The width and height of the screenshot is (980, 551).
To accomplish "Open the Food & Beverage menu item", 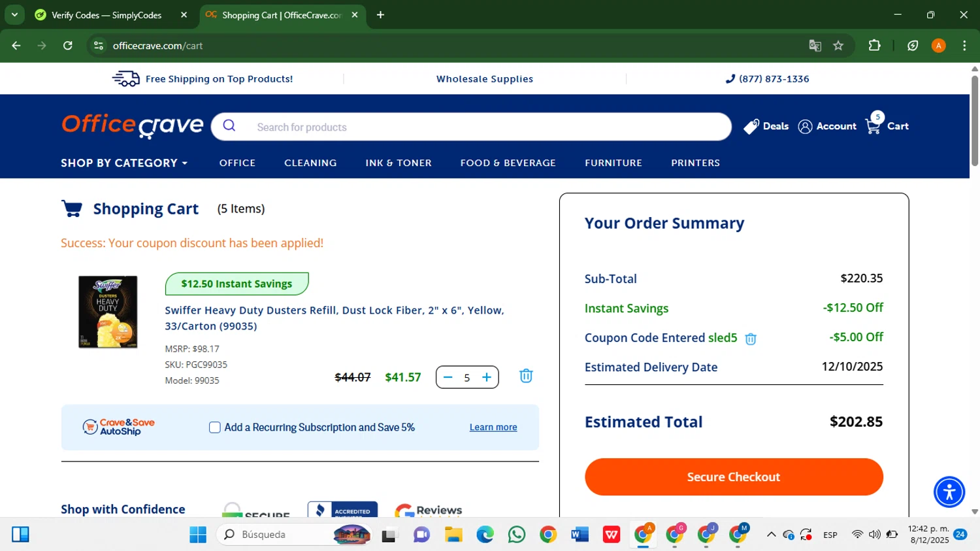I will pos(508,163).
